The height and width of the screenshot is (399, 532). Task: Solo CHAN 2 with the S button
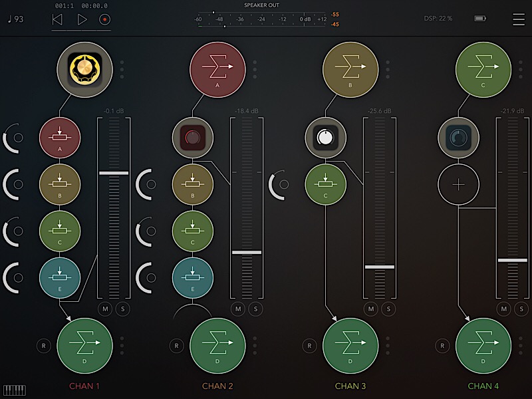pos(255,309)
